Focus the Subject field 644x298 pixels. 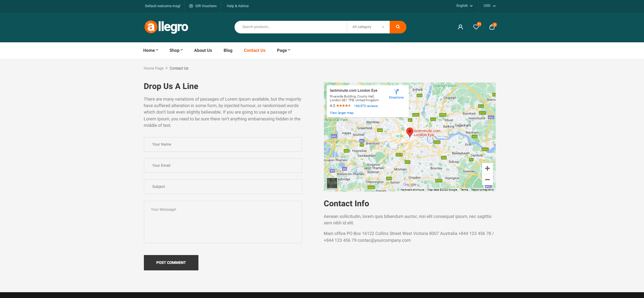pyautogui.click(x=223, y=187)
